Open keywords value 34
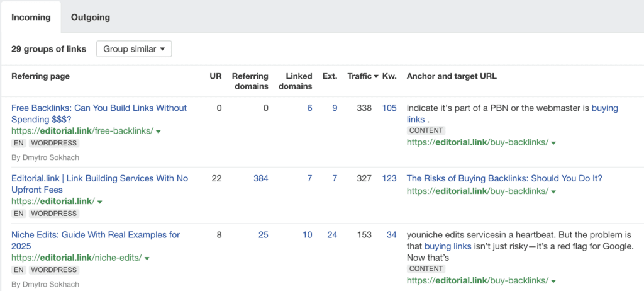The image size is (644, 291). 392,234
